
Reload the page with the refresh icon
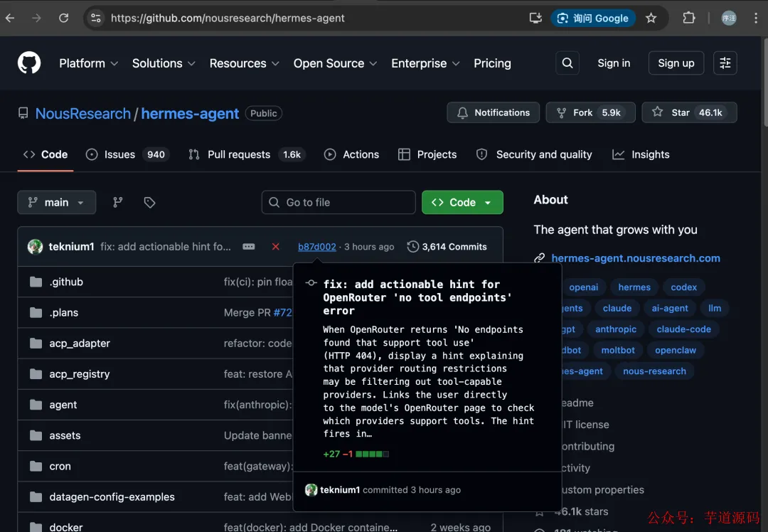tap(64, 18)
